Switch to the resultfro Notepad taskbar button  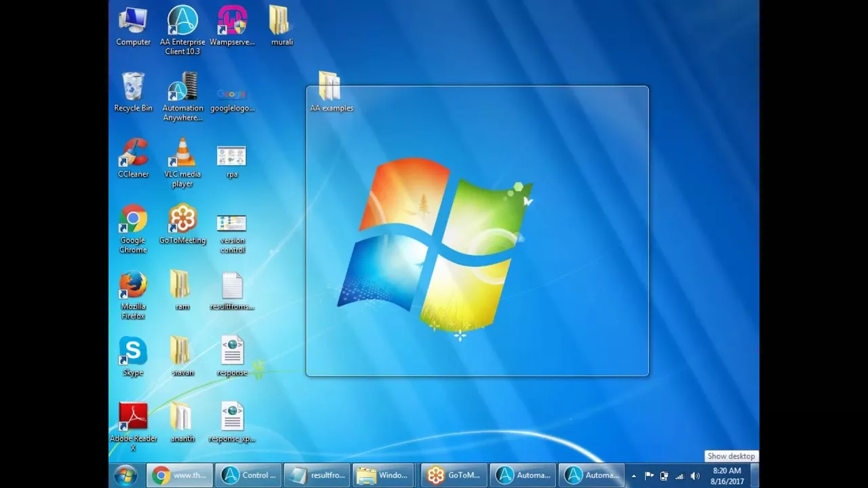[x=317, y=475]
